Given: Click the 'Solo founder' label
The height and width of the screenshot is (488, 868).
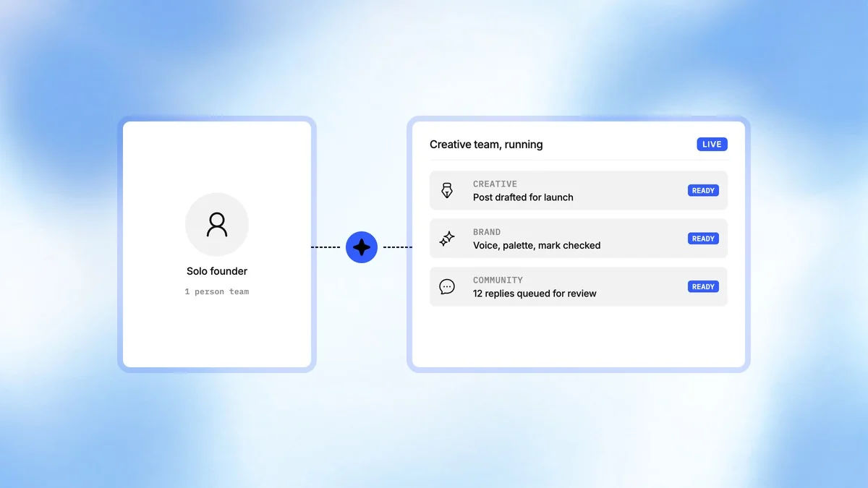Looking at the screenshot, I should point(217,271).
